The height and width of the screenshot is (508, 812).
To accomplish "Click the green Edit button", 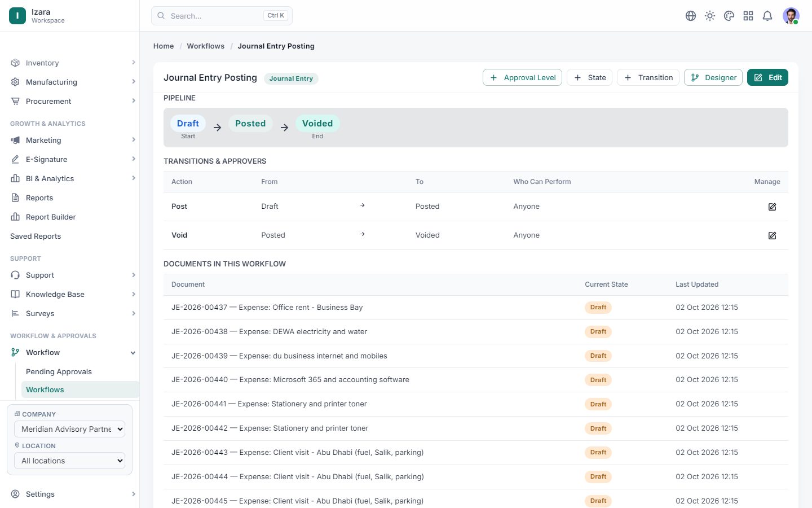I will (767, 77).
